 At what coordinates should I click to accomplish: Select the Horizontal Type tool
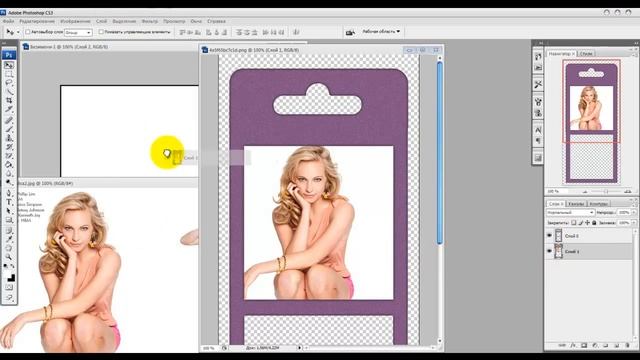9,202
